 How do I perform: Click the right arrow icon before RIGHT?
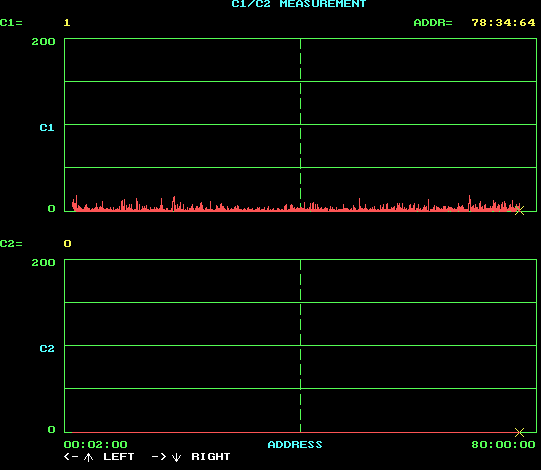pyautogui.click(x=159, y=457)
